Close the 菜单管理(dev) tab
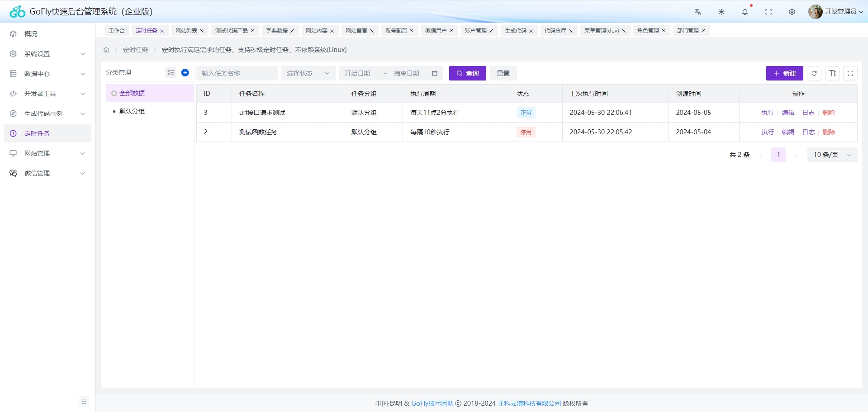868x412 pixels. 624,31
